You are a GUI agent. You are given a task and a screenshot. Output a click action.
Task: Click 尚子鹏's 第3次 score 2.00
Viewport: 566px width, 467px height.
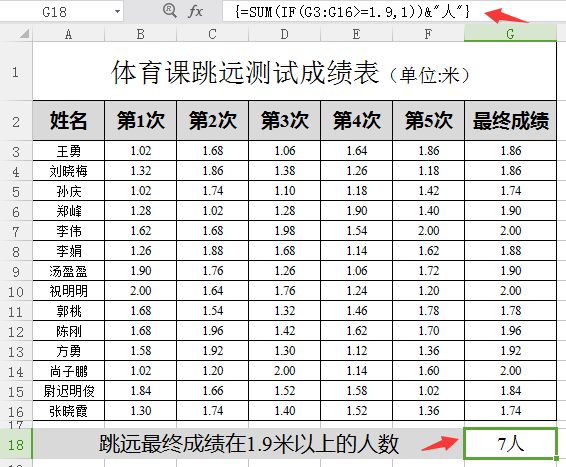click(284, 371)
